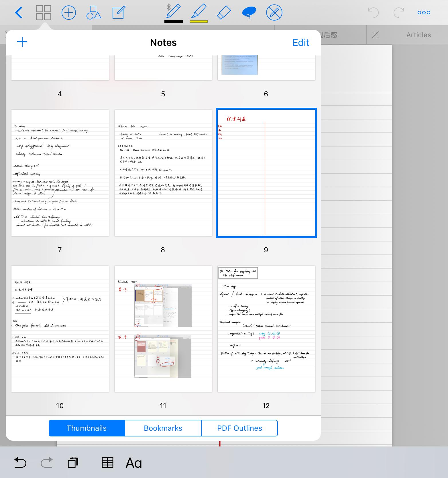Select the highlighted page 9 thumbnail
This screenshot has height=478, width=448.
pos(266,173)
